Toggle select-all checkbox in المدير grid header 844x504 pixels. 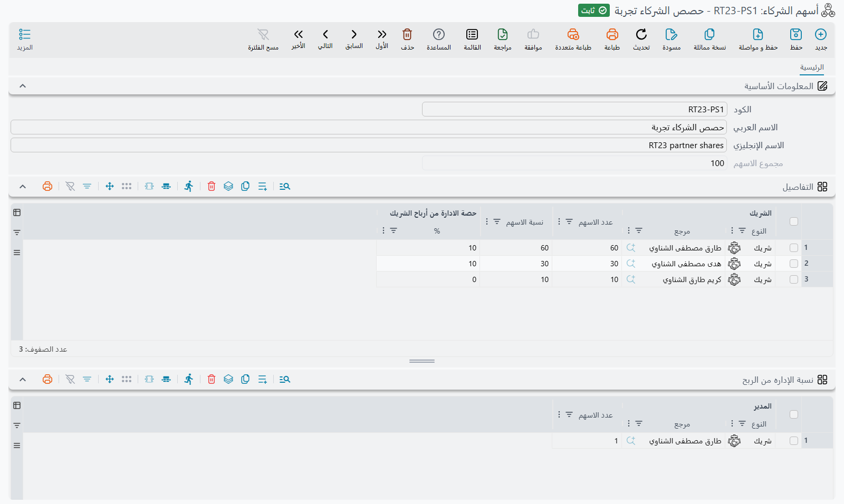coord(794,414)
